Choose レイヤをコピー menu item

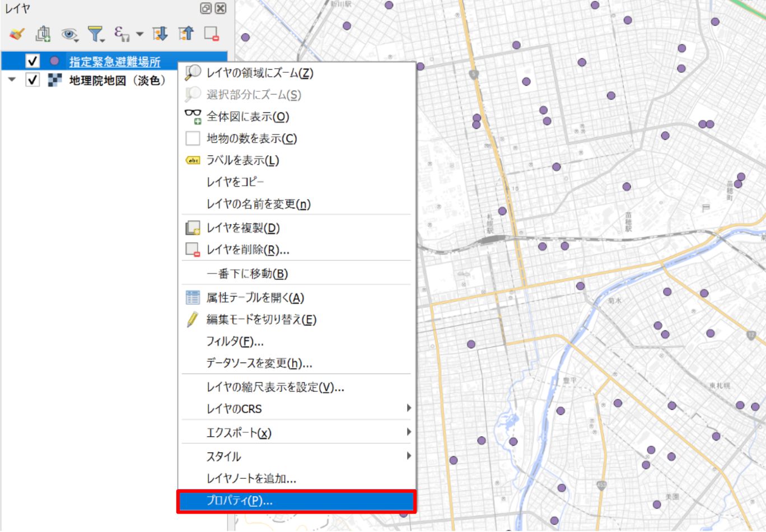pyautogui.click(x=297, y=182)
